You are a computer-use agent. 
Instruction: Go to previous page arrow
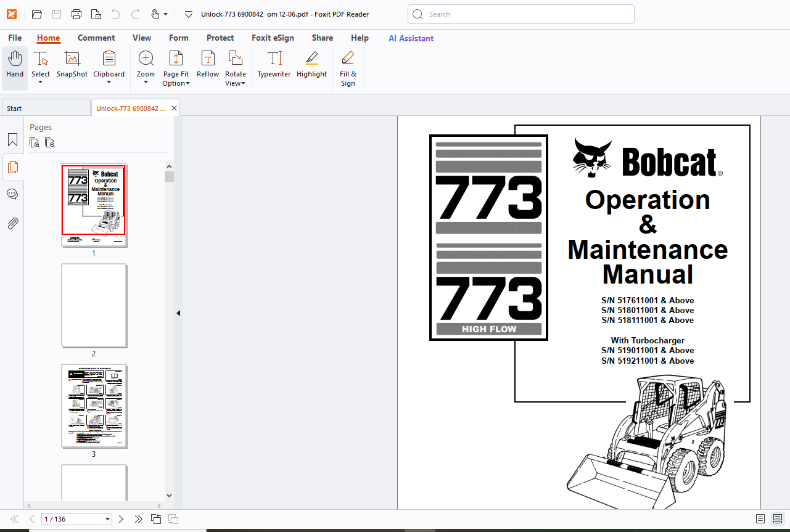pyautogui.click(x=32, y=519)
